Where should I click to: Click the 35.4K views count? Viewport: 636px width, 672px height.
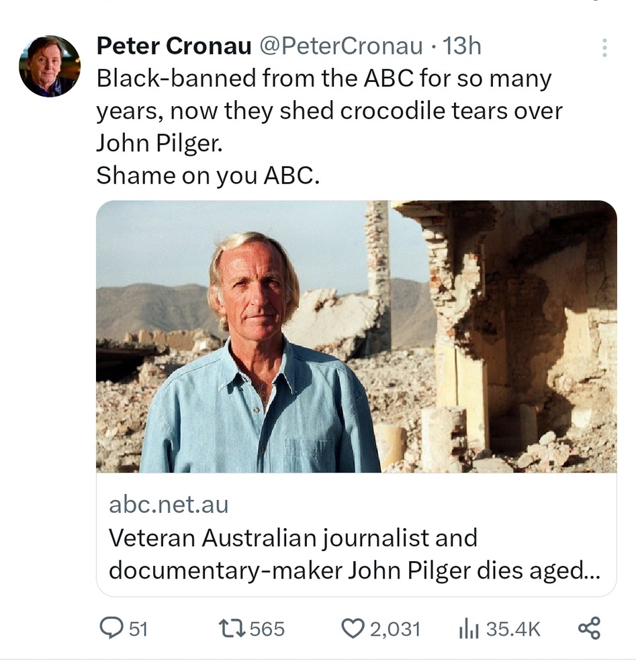[x=513, y=629]
